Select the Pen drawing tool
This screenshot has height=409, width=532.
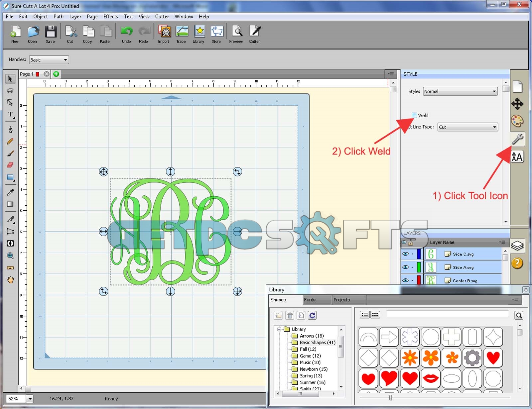pos(10,130)
